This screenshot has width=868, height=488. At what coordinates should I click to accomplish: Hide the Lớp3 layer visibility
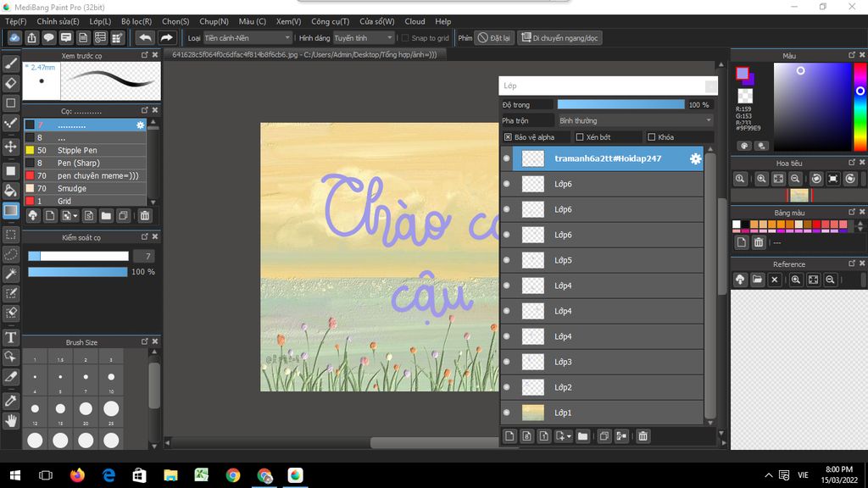507,362
